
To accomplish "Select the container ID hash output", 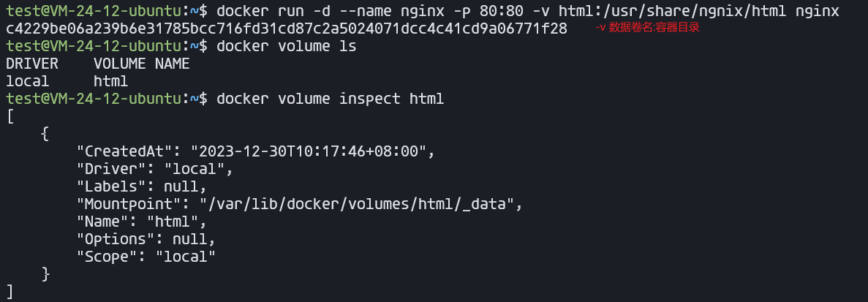I will (286, 29).
